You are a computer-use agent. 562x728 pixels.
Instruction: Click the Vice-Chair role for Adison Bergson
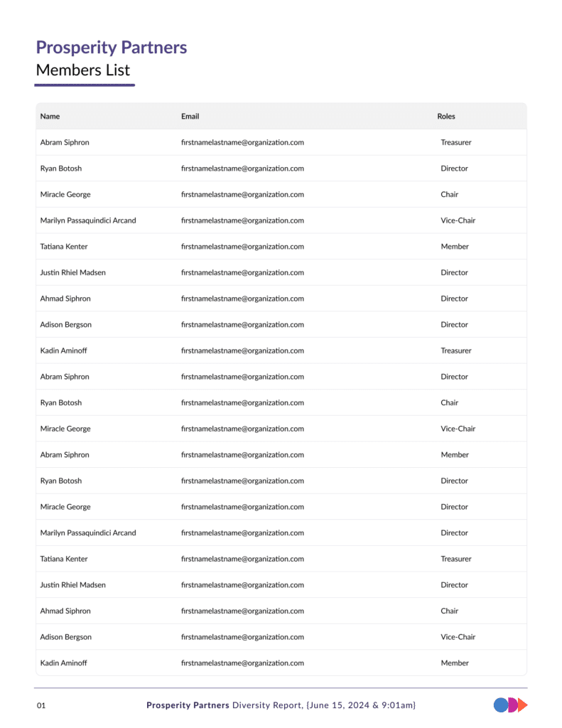458,637
